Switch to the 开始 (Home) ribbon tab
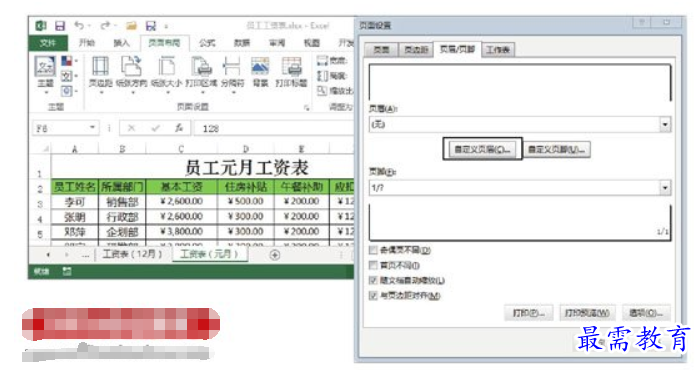The image size is (699, 370). (x=86, y=43)
